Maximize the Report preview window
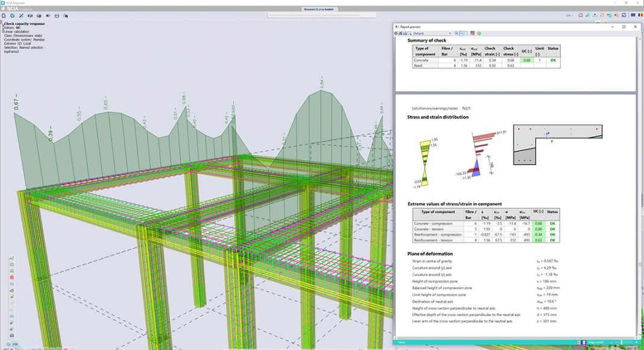This screenshot has width=644, height=350. point(625,27)
